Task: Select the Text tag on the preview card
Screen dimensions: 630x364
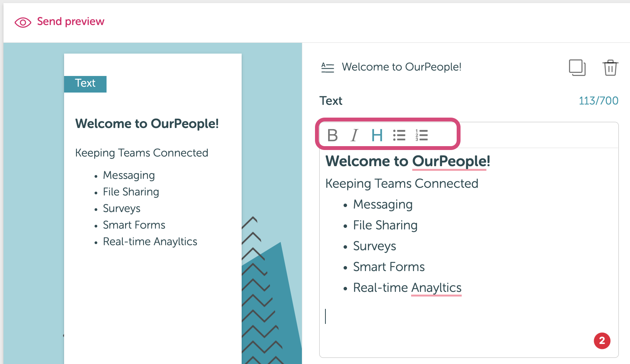Action: pyautogui.click(x=85, y=84)
